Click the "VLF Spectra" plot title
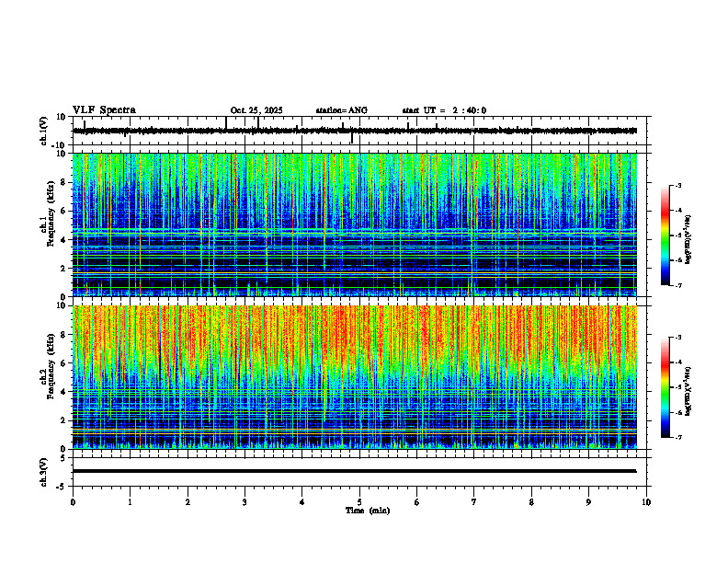This screenshot has width=728, height=563. point(104,110)
